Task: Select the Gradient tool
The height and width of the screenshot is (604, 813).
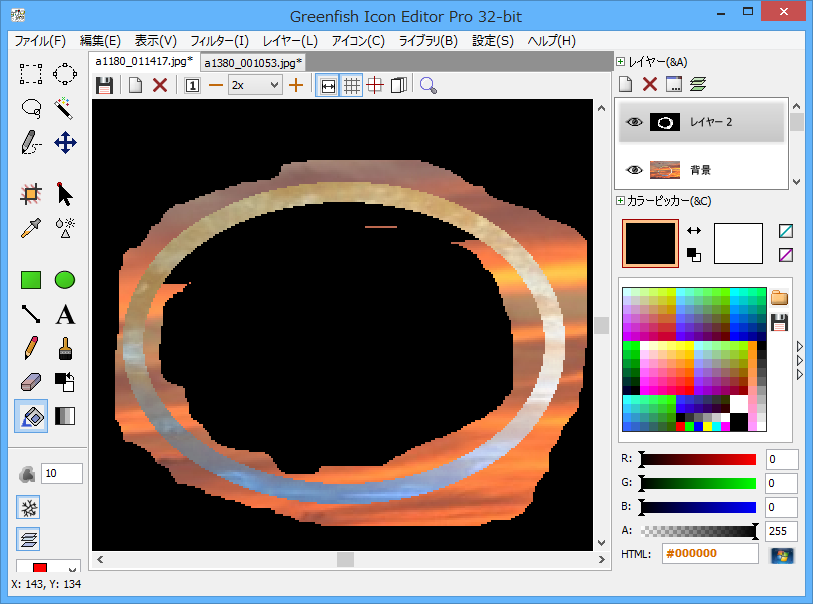Action: (x=65, y=416)
